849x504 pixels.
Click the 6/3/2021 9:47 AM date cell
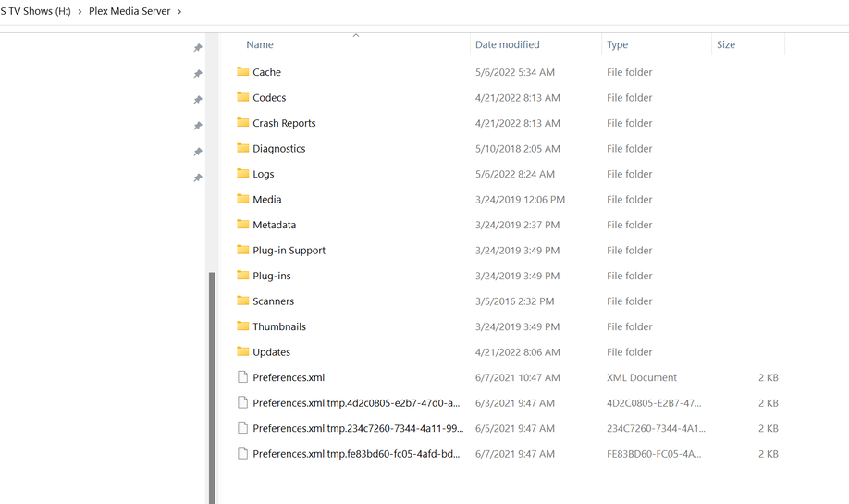pos(515,403)
